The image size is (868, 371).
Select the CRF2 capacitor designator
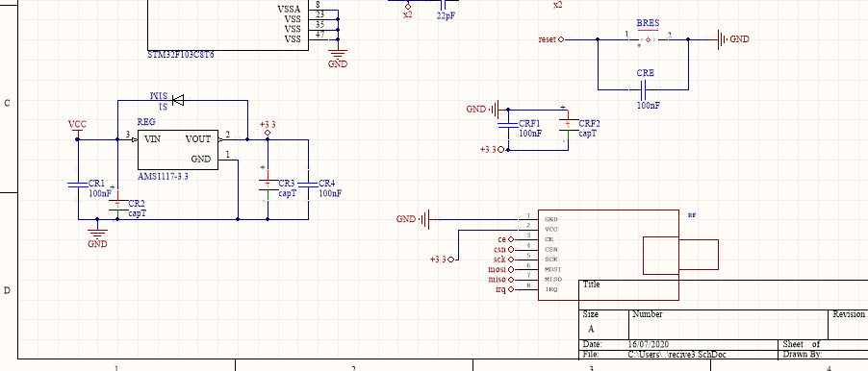[590, 123]
